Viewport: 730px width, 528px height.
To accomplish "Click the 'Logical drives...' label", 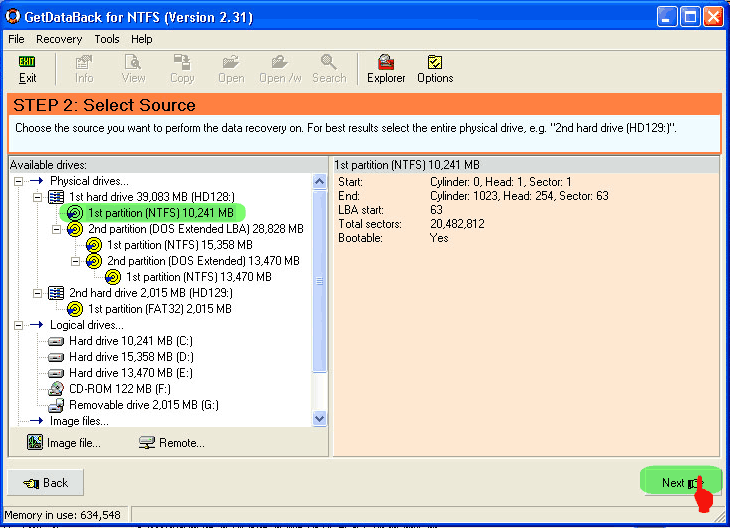I will (x=87, y=325).
